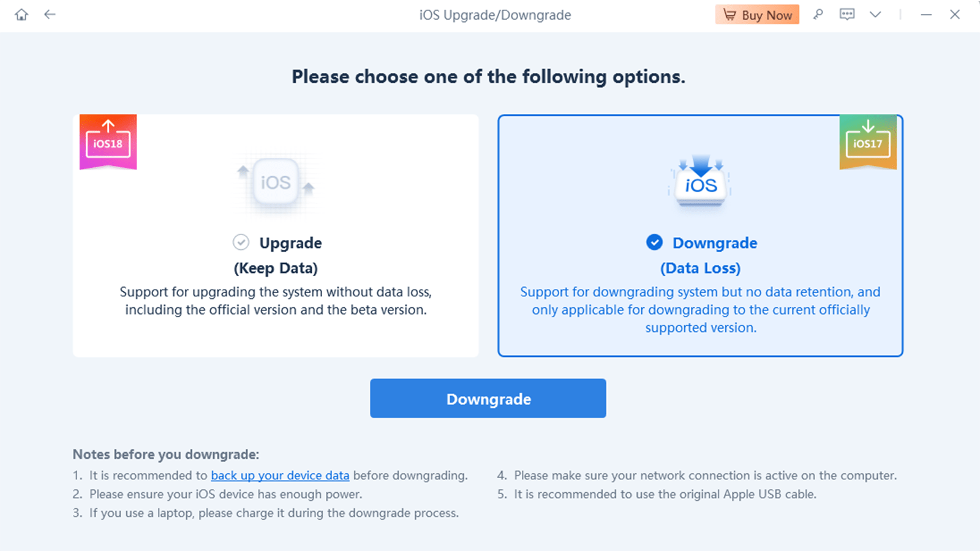Click the Home icon in the title bar
Image resolution: width=980 pixels, height=551 pixels.
tap(21, 14)
